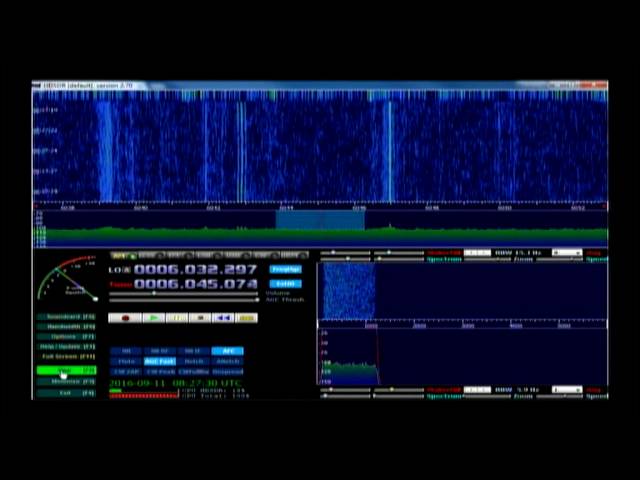Disable the highlighted AFC button
Screen dimensions: 640x480
click(227, 351)
